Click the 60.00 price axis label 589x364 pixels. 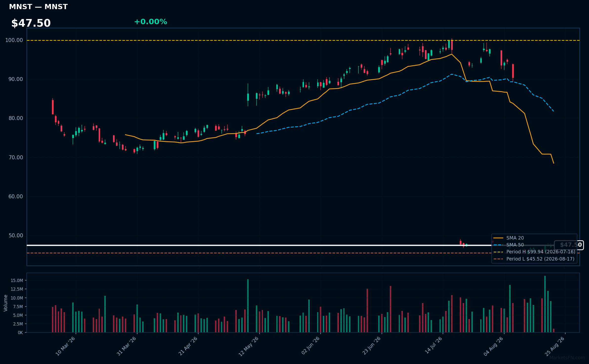[x=16, y=196]
